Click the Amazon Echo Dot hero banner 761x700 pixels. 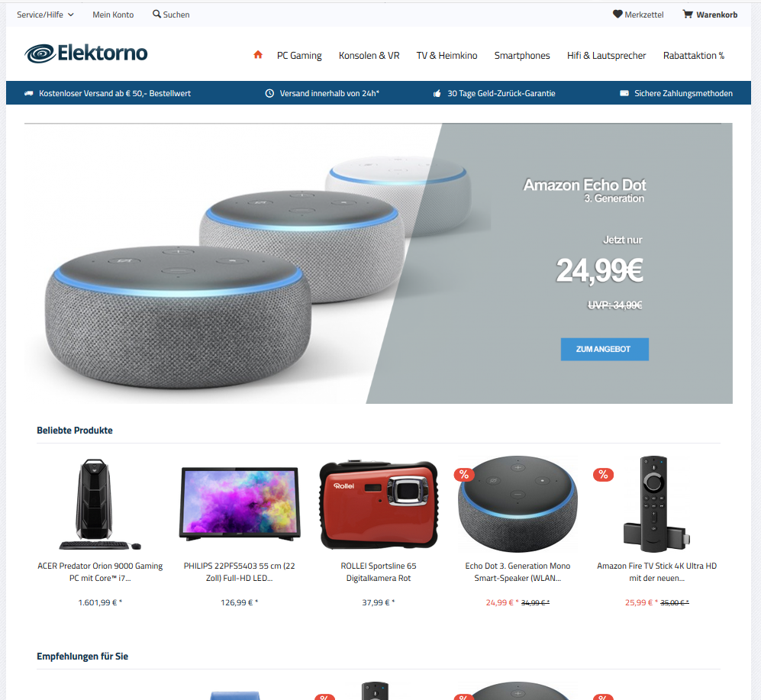click(x=379, y=263)
